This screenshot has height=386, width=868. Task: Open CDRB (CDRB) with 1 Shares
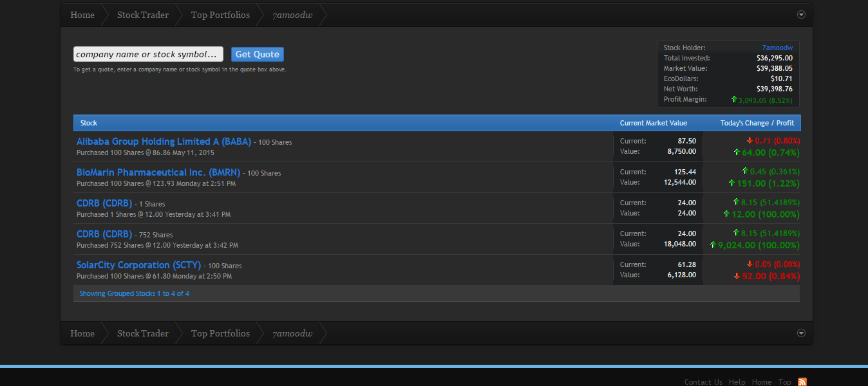pyautogui.click(x=104, y=203)
